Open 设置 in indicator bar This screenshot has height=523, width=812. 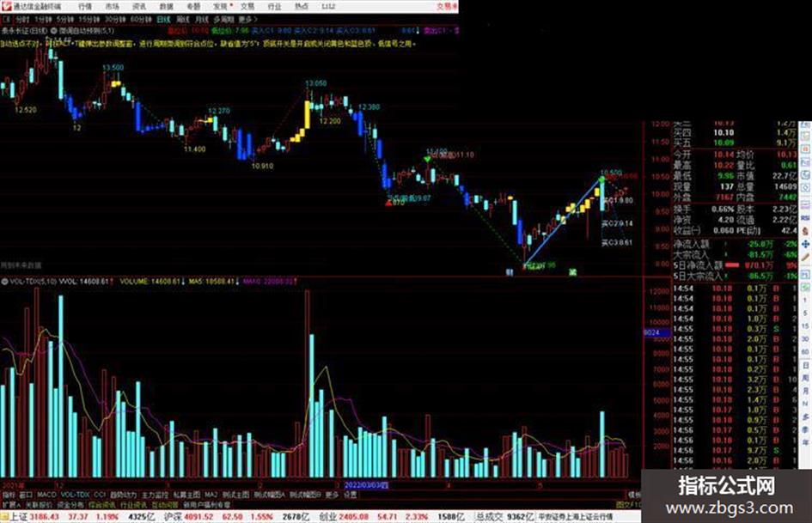tap(351, 495)
